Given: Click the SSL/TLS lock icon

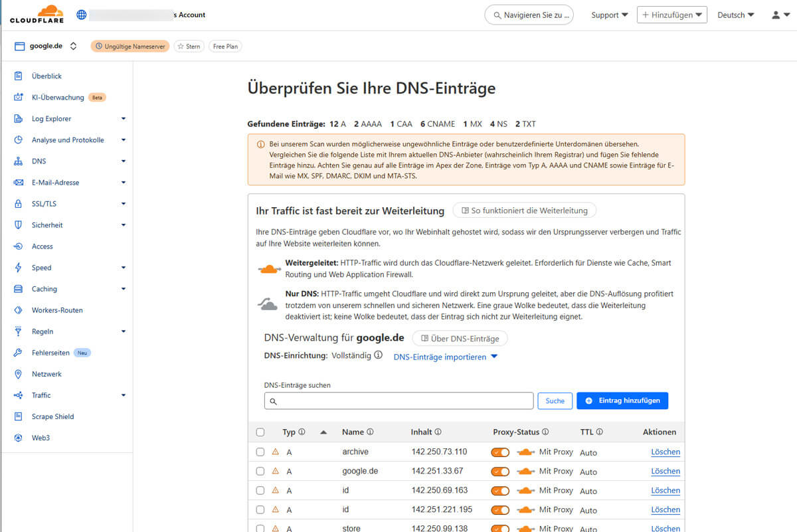Looking at the screenshot, I should [19, 204].
